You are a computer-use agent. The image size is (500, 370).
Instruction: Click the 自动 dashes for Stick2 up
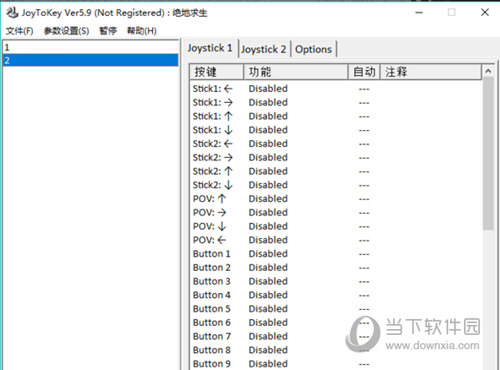tap(364, 172)
